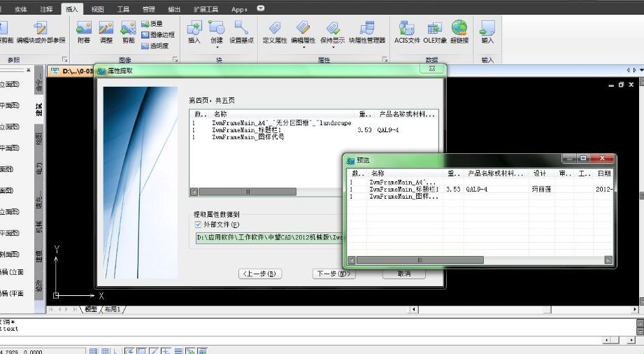Click 编辑属性 (Edit attributes) icon

[303, 32]
